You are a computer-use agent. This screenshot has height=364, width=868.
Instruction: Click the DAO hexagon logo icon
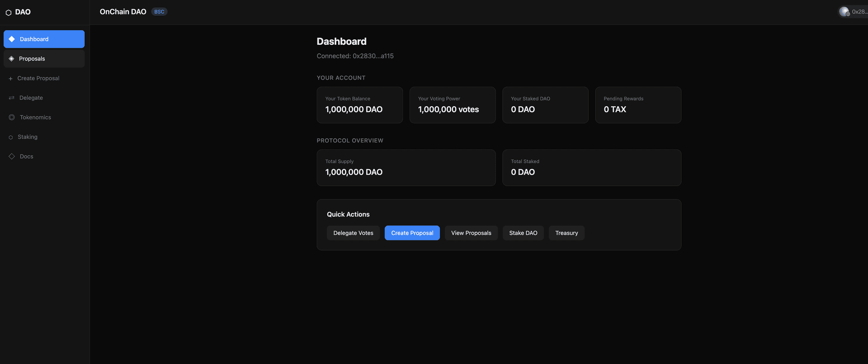9,13
